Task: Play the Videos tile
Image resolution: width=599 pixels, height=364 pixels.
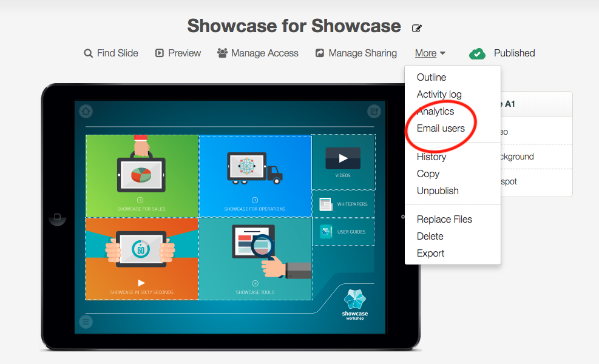Action: 343,162
